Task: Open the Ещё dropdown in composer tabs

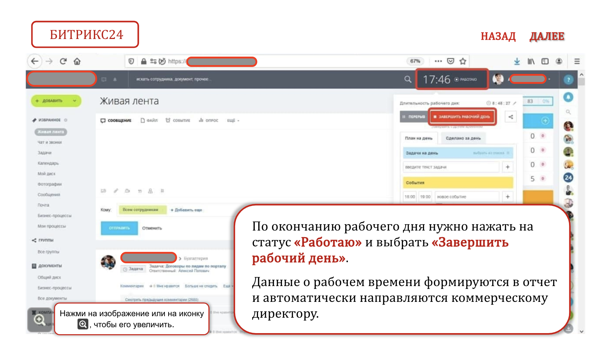Action: tap(233, 121)
